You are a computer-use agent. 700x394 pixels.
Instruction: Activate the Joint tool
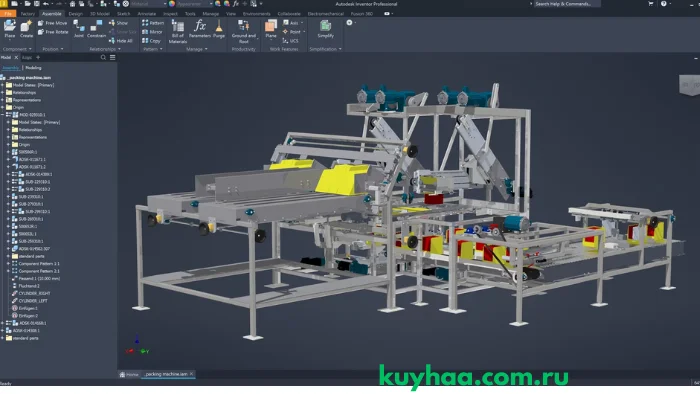pos(79,29)
